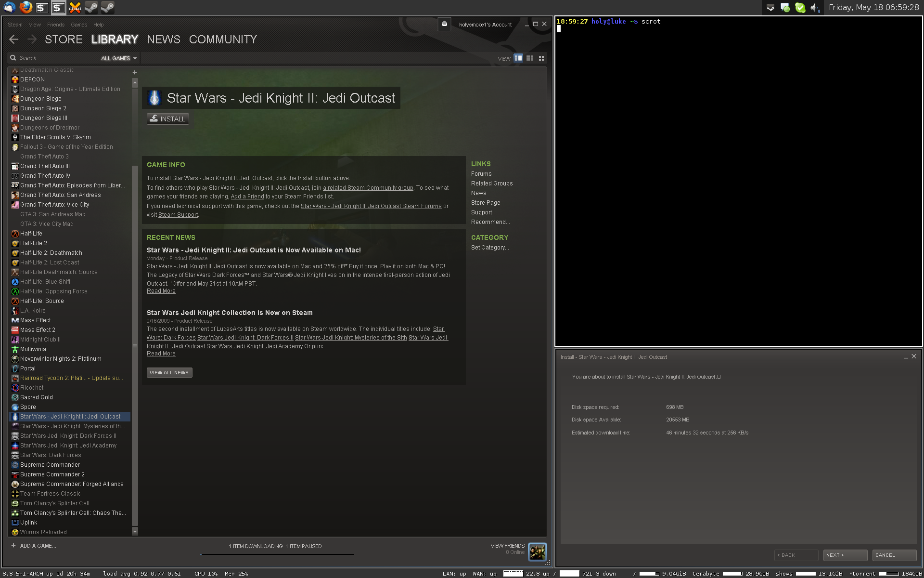
Task: Select Railroad Tycoon 2 update entry
Action: pyautogui.click(x=70, y=378)
